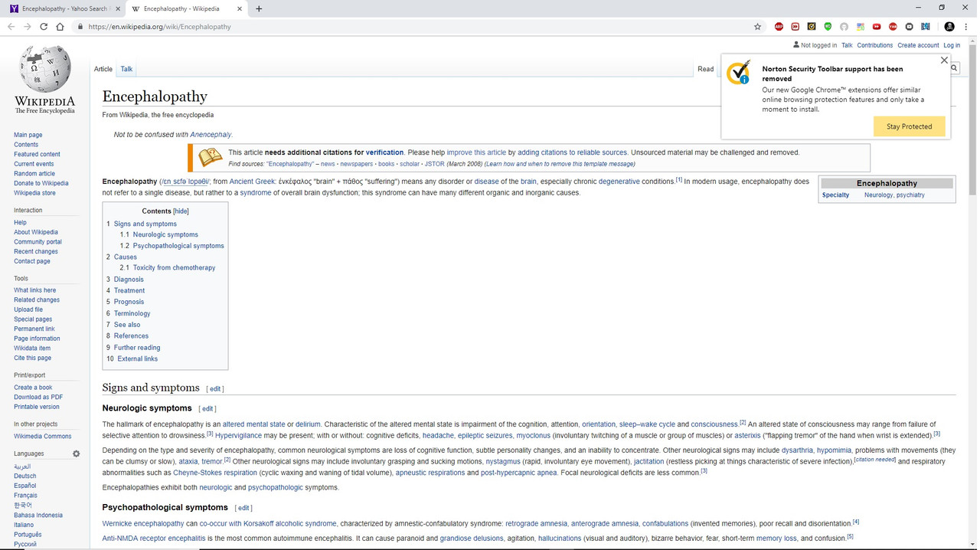Open the Neurology specialty link in infobox
Image resolution: width=980 pixels, height=550 pixels.
coord(878,195)
